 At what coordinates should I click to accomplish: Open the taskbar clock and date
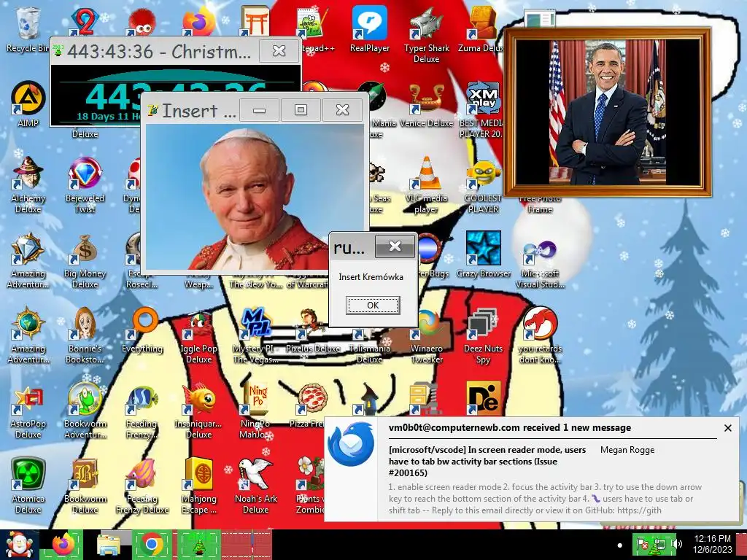tap(713, 544)
